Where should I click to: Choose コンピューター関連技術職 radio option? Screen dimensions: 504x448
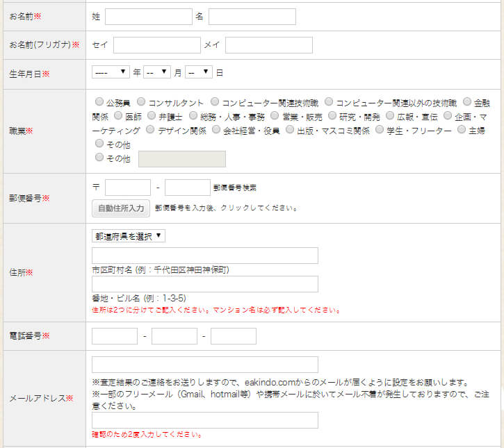215,102
